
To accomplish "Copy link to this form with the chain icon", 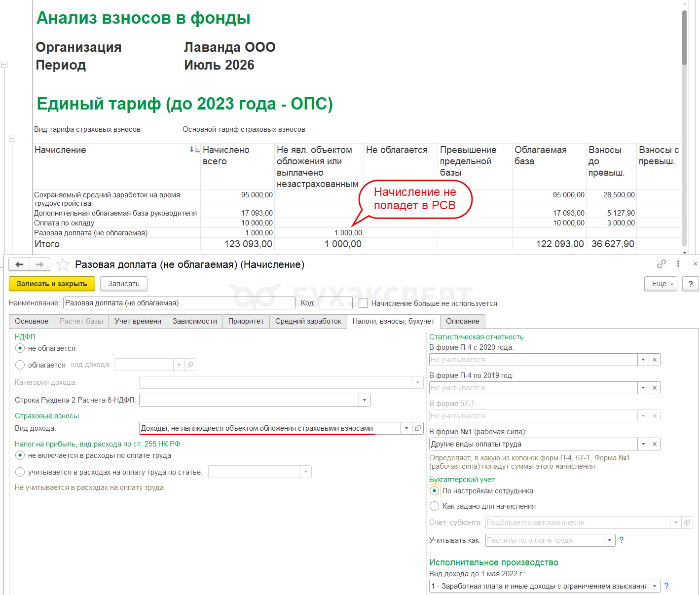I will pos(662,264).
